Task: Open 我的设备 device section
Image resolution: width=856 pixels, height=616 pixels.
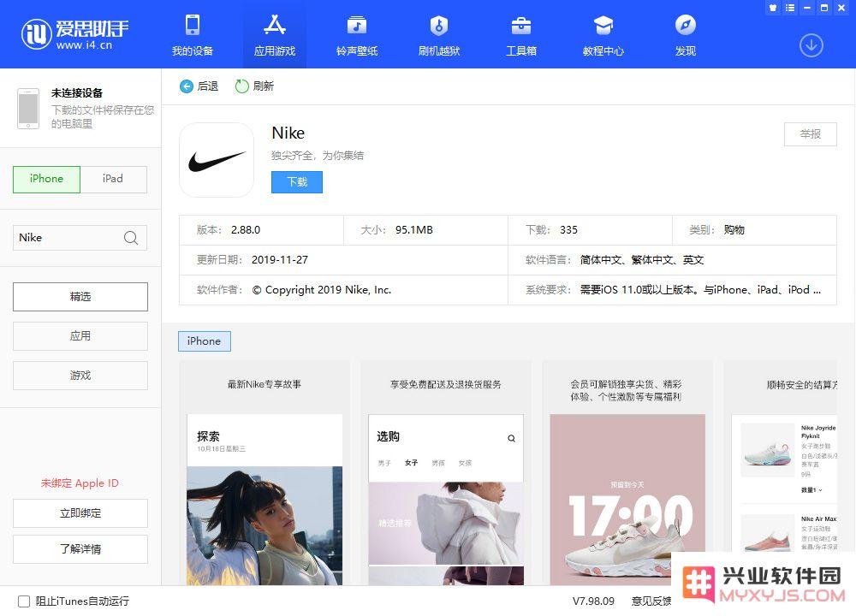Action: (x=192, y=35)
